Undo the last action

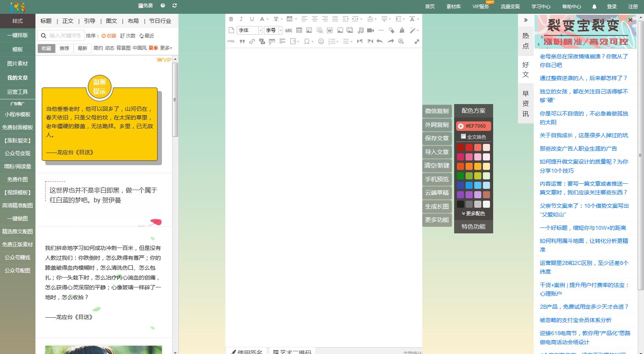(380, 41)
